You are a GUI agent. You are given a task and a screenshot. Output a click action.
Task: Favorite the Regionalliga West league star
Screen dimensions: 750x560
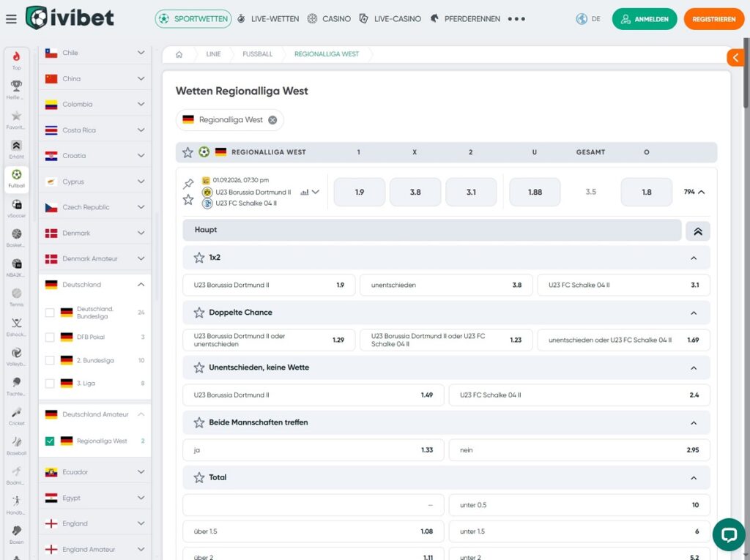(187, 152)
